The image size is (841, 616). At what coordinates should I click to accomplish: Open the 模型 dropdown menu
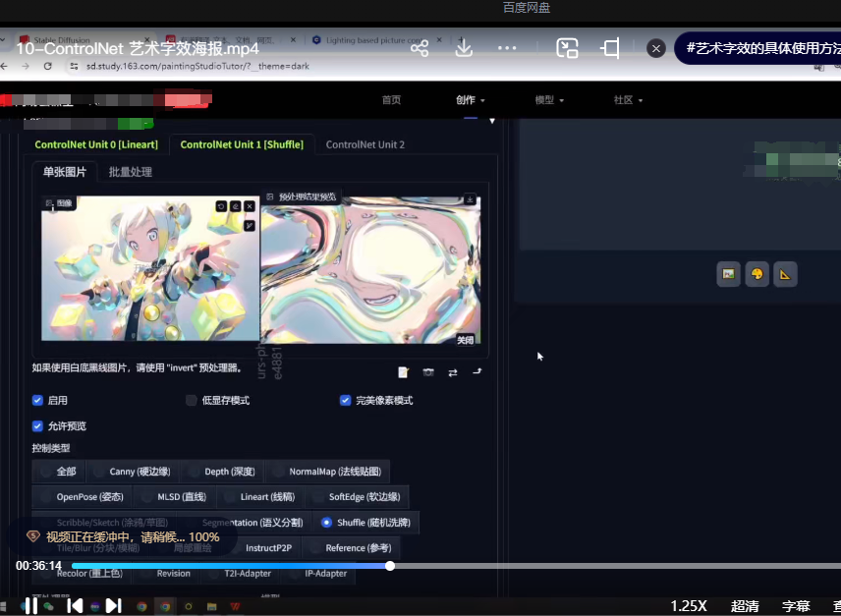tap(549, 99)
